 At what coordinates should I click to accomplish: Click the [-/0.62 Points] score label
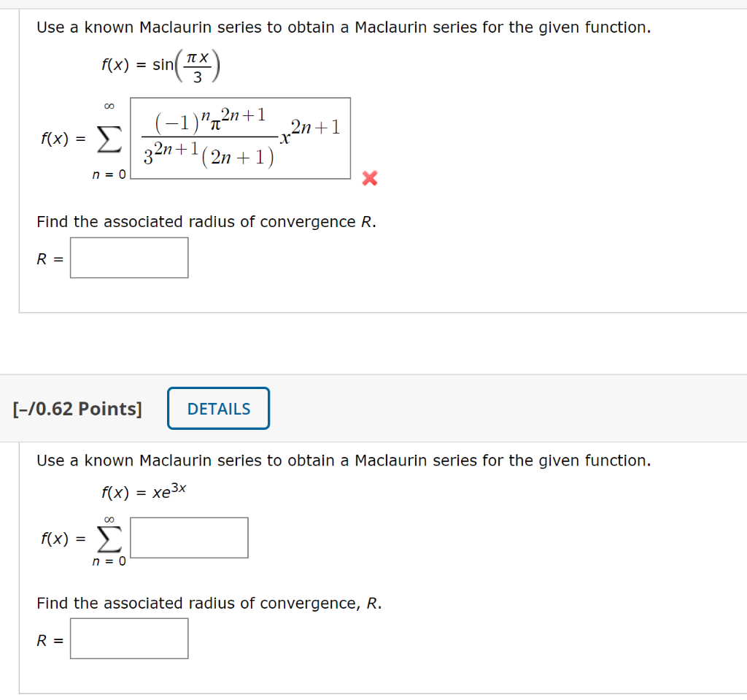pos(79,408)
